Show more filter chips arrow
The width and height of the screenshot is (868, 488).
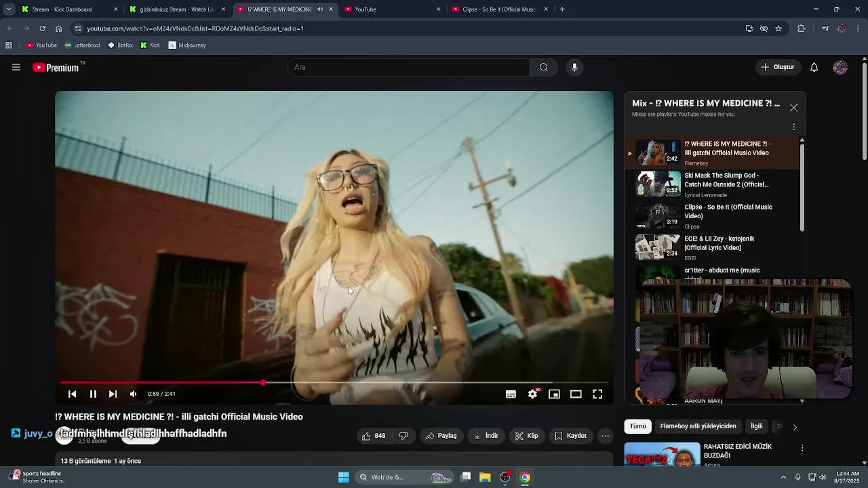tap(795, 427)
